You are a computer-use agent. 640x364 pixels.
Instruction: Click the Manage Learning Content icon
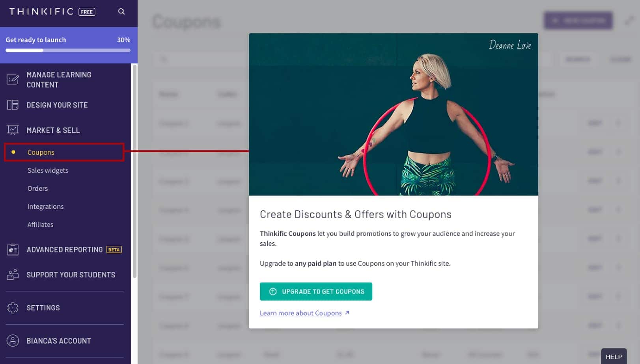click(13, 80)
